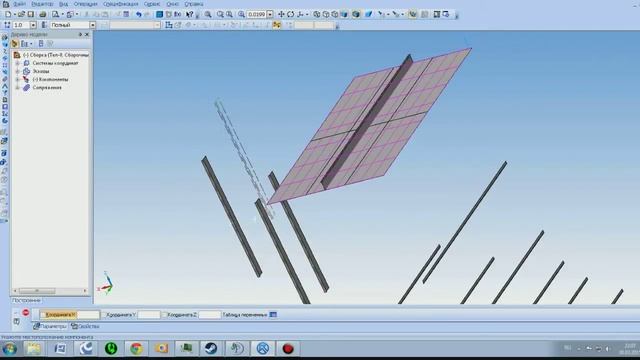
Task: Open the Редактор menu
Action: coord(42,4)
